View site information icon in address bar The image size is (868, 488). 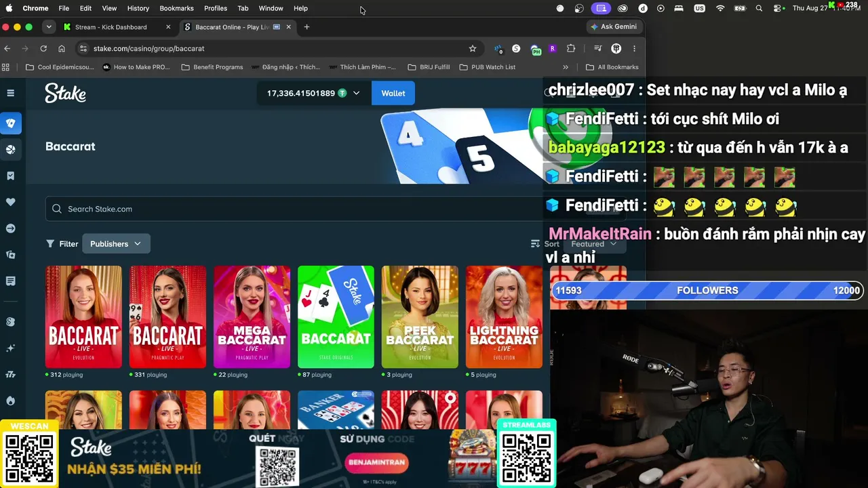[x=83, y=49]
